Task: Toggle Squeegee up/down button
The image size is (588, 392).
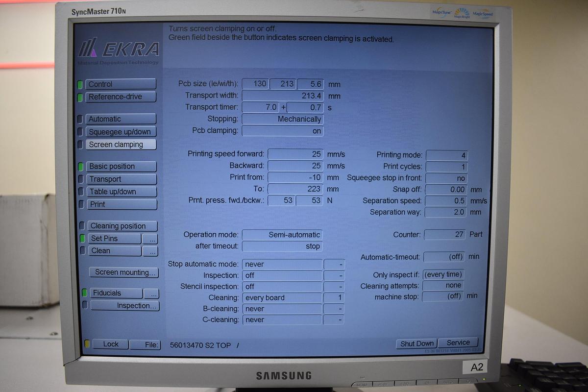Action: pos(121,132)
